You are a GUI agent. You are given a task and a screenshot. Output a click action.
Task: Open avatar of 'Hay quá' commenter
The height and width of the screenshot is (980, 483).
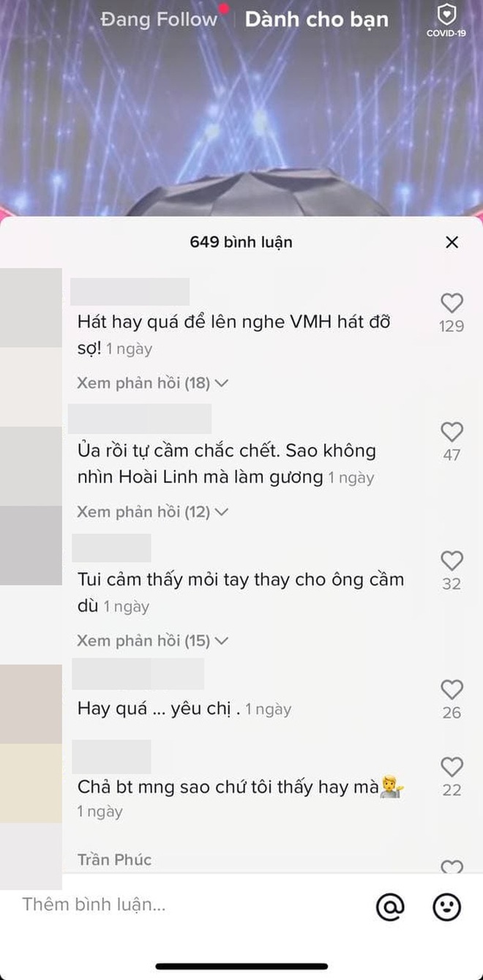coord(31,704)
